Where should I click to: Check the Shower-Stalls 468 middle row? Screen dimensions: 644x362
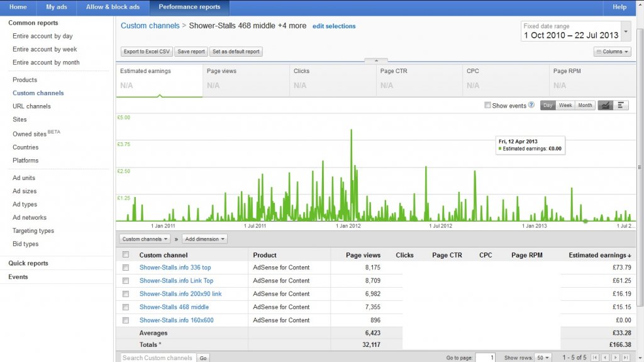pos(126,307)
